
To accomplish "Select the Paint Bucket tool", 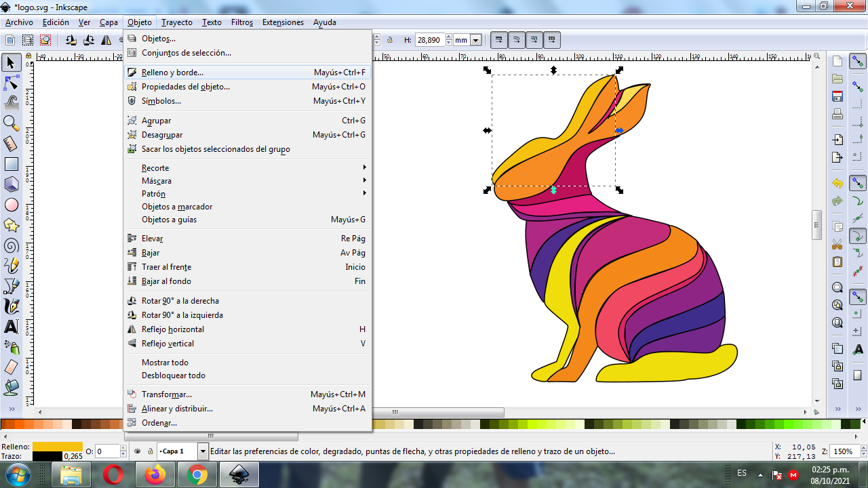I will [x=11, y=388].
